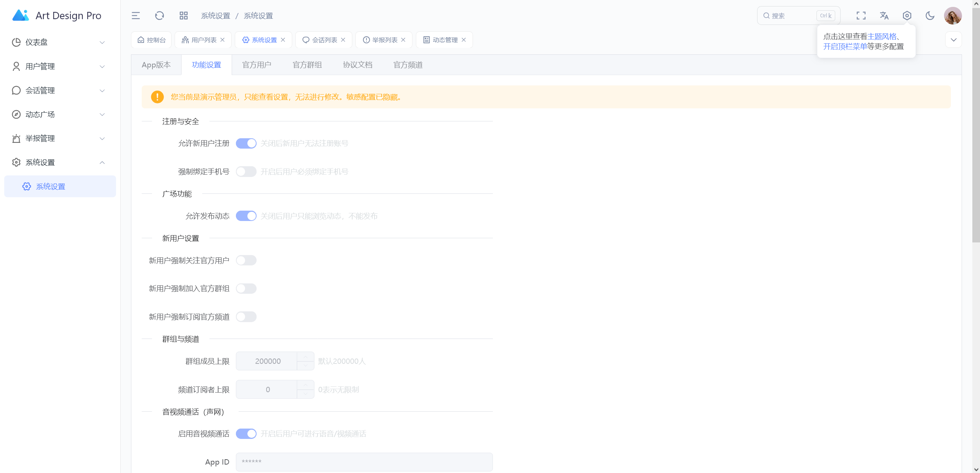Switch to the App版本 tab
The height and width of the screenshot is (473, 980).
[156, 65]
